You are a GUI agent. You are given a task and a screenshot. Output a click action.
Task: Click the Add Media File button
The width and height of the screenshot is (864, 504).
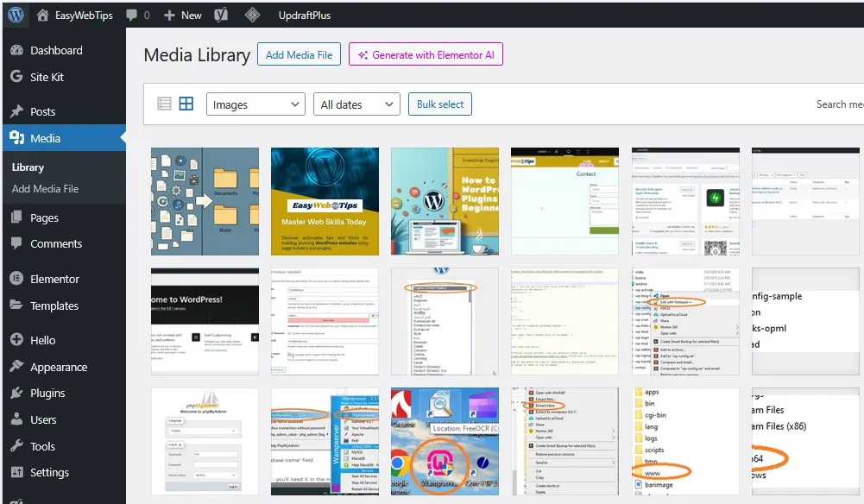click(299, 54)
